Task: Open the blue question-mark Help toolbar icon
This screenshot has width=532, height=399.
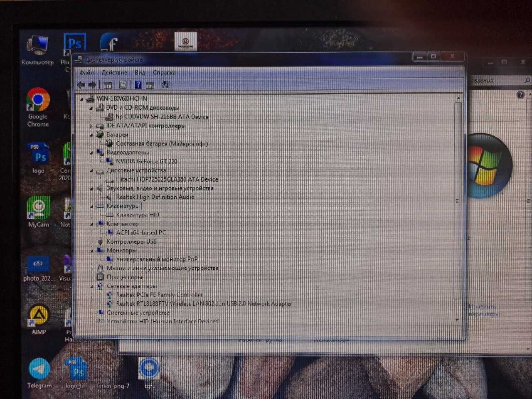Action: (138, 85)
